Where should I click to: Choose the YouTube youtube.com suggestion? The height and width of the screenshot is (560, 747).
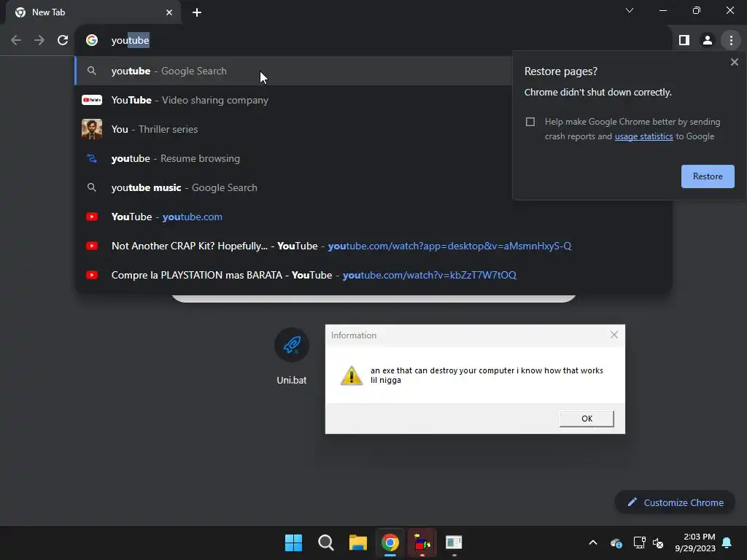click(373, 217)
